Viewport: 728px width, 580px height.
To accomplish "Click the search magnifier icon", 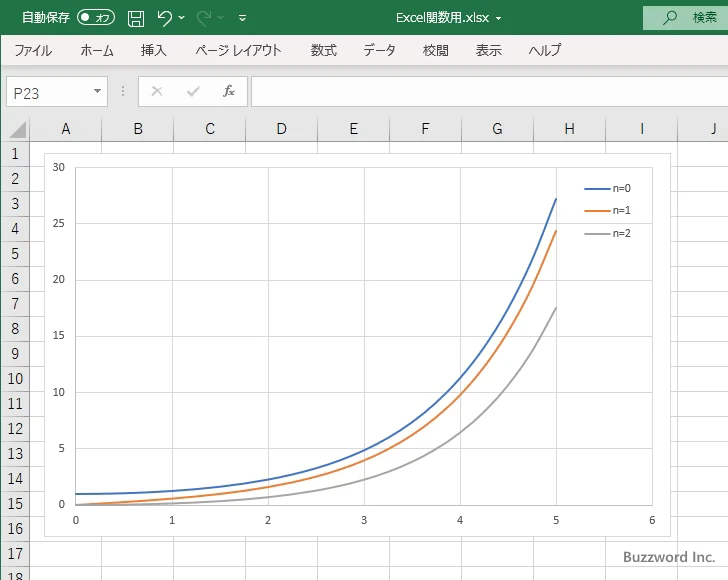I will pyautogui.click(x=669, y=18).
